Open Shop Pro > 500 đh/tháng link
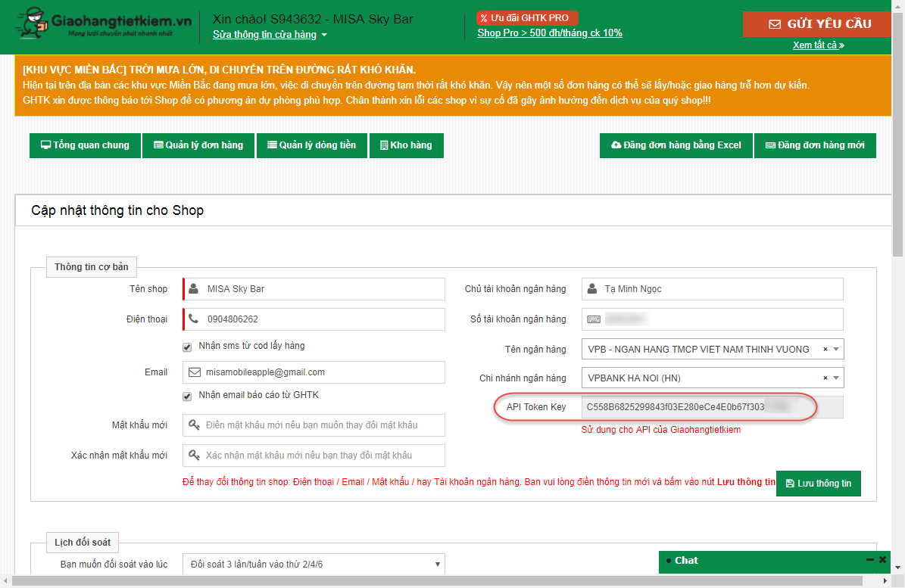This screenshot has height=588, width=905. coord(550,33)
